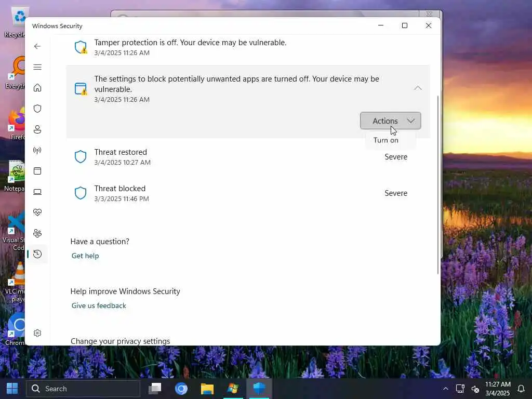
Task: Open the Windows Start button
Action: point(12,389)
